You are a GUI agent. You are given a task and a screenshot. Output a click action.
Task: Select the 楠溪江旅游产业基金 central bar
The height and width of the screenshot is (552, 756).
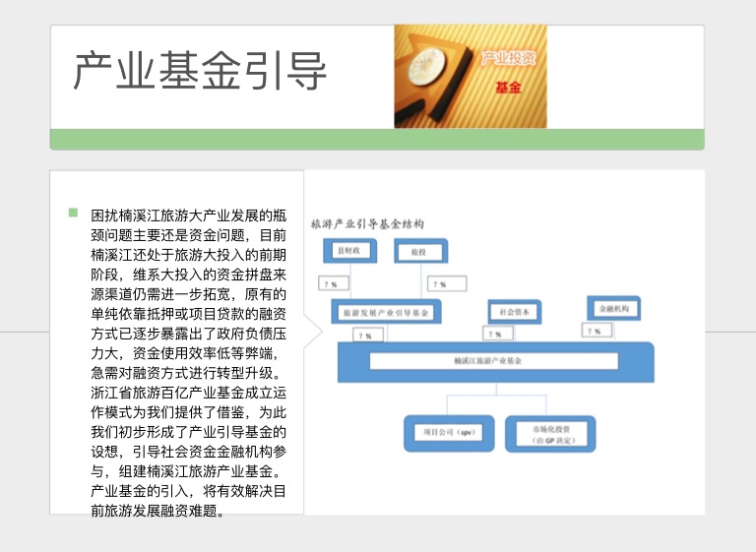494,361
